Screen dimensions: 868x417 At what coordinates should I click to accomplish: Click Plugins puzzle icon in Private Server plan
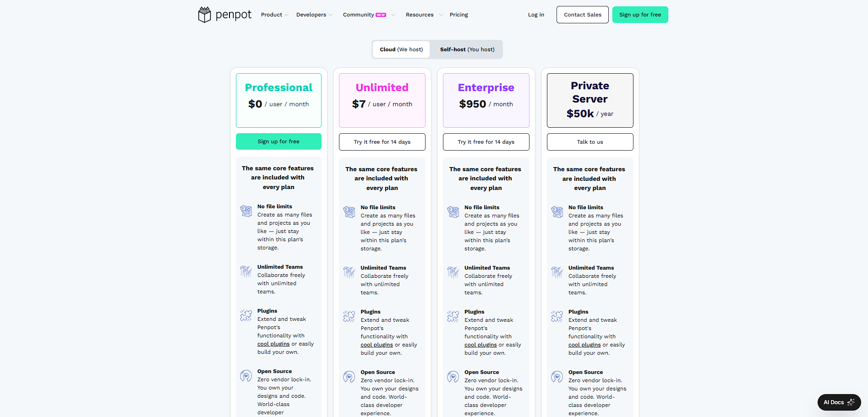tap(557, 316)
